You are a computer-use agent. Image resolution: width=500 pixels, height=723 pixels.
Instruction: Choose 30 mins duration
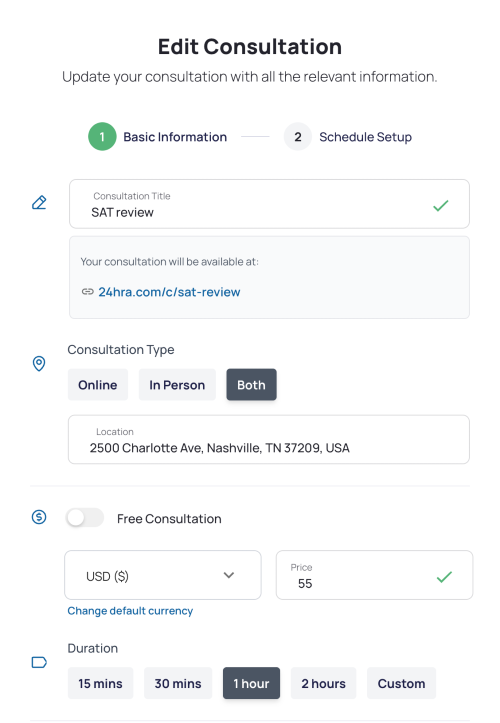[x=178, y=683]
